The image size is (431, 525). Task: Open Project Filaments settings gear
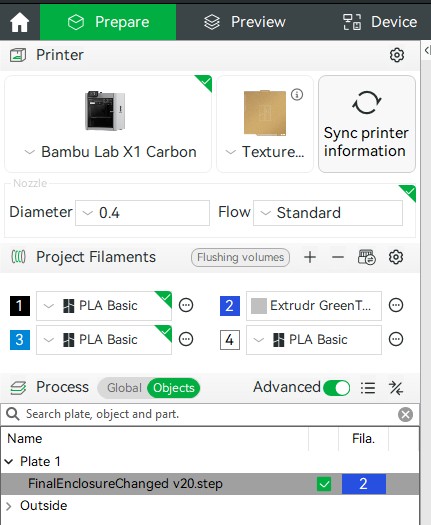(396, 257)
